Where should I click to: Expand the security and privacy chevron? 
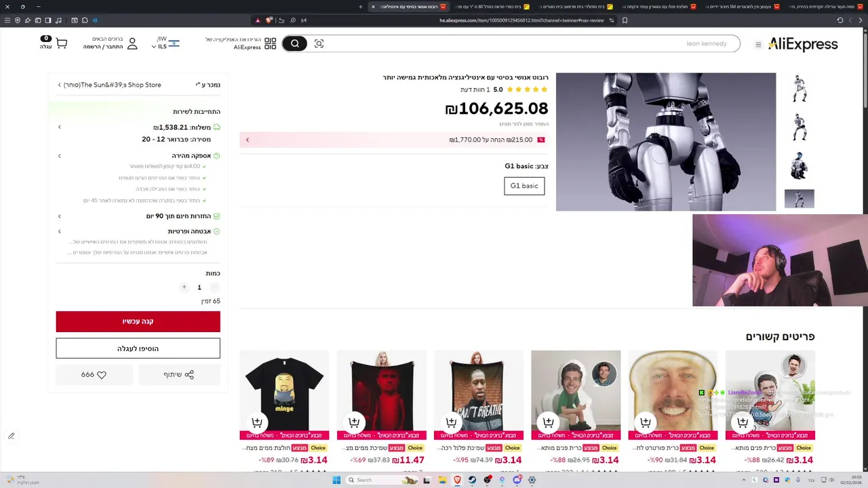59,231
